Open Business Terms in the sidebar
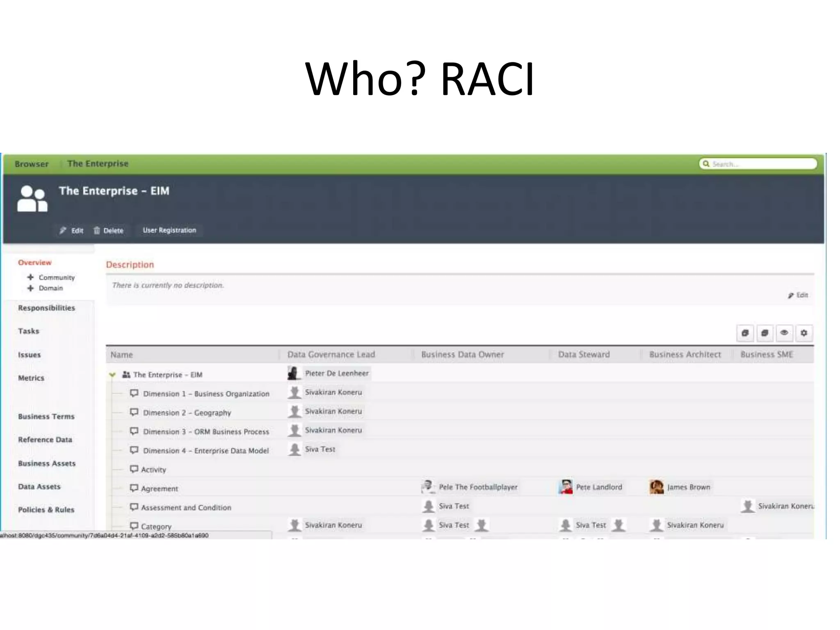Image resolution: width=840 pixels, height=630 pixels. 46,416
